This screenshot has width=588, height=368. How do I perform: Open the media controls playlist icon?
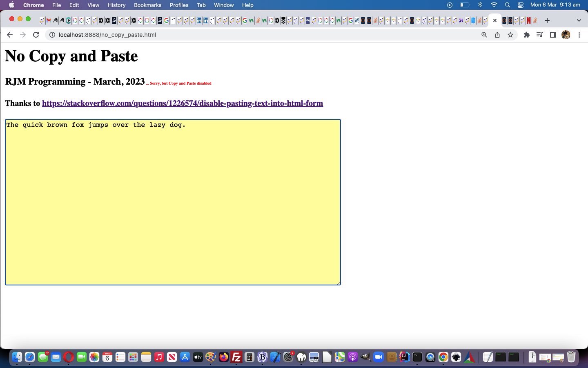[539, 35]
